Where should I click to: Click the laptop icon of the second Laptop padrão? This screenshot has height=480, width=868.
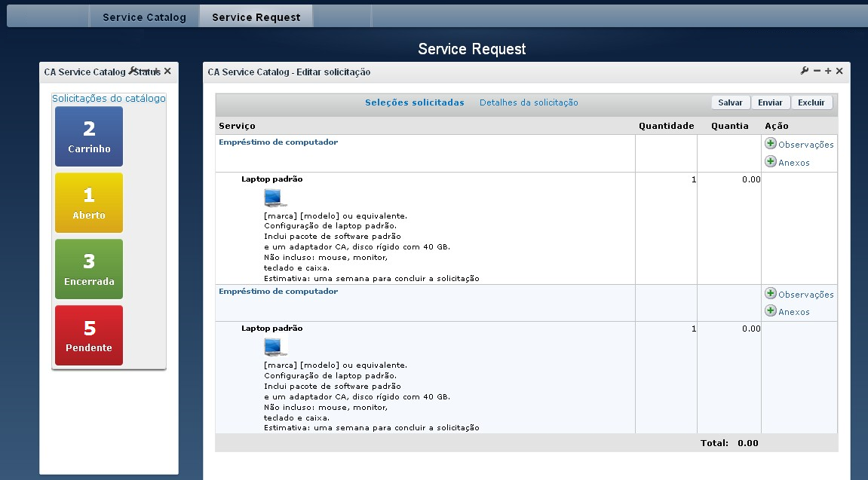[274, 346]
